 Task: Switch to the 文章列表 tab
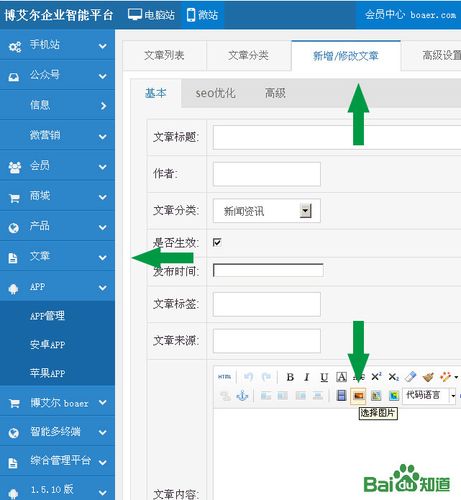tap(164, 55)
